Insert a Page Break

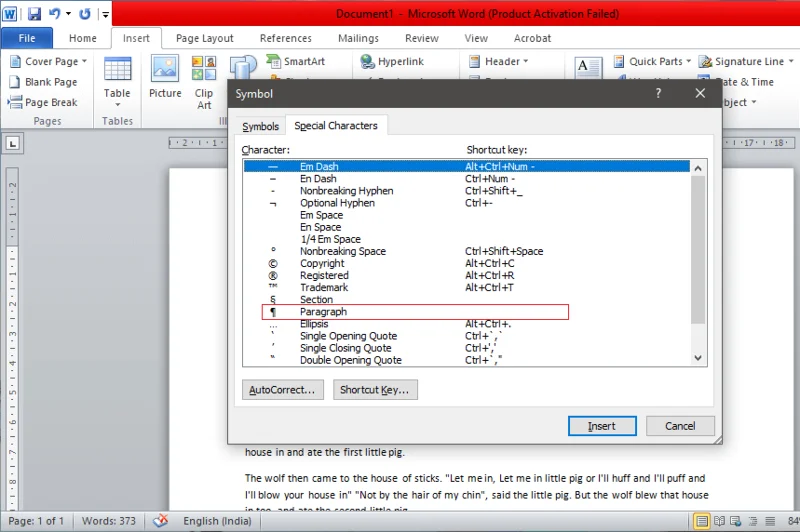point(44,102)
